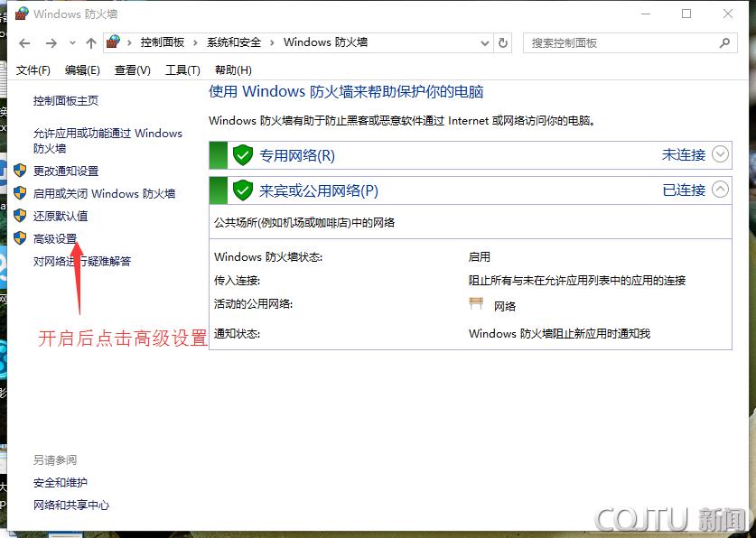Click shield icon beside 还原默认值
This screenshot has width=756, height=538.
point(20,216)
